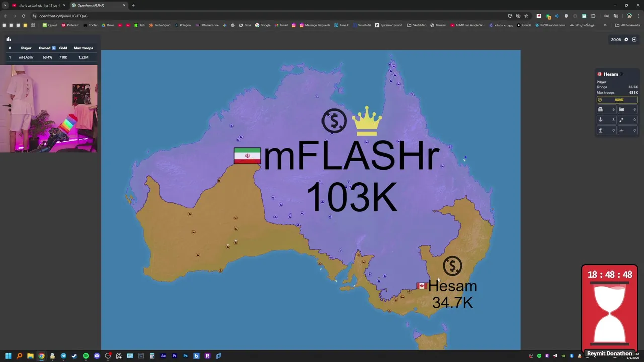644x362 pixels.
Task: Open File Explorer from taskbar
Action: click(x=30, y=356)
